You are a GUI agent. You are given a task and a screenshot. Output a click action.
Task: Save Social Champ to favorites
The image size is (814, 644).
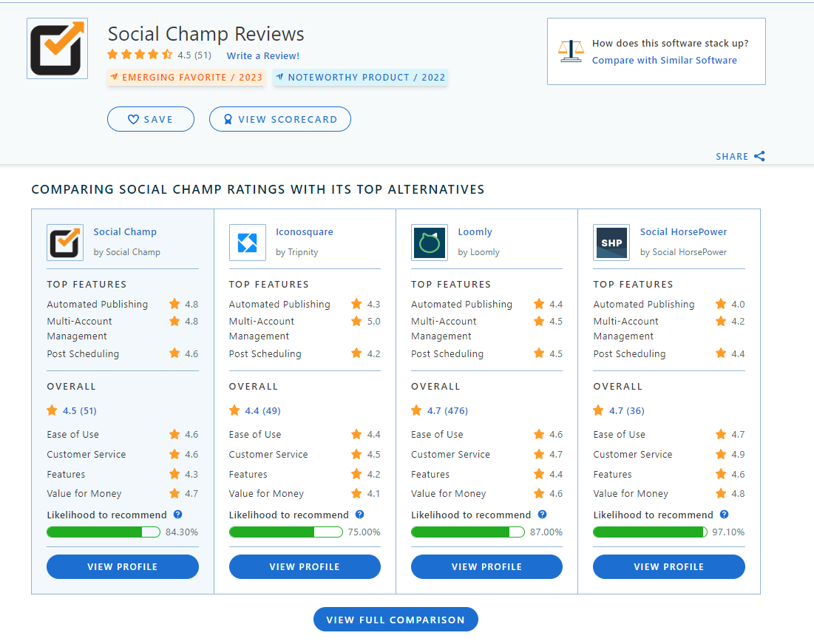click(151, 120)
